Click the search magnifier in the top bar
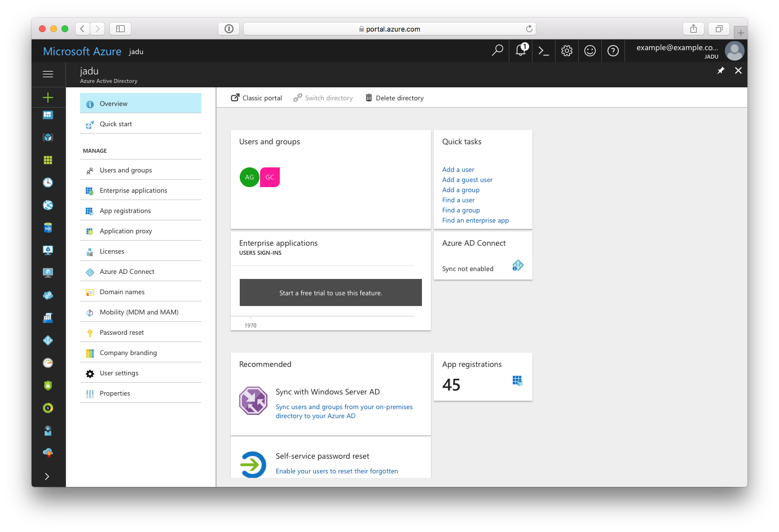Image resolution: width=779 pixels, height=532 pixels. 498,51
